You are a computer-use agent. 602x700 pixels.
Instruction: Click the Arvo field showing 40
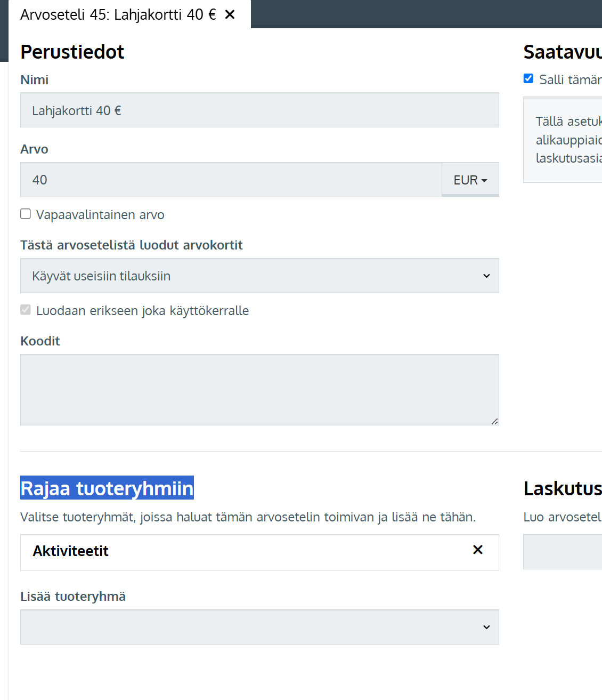pos(231,180)
